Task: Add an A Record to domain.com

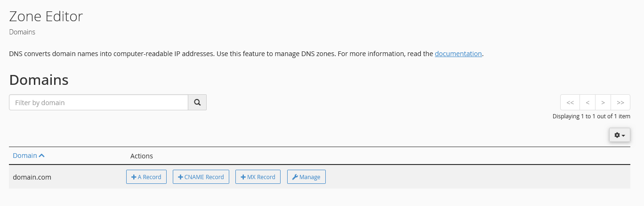Action: point(146,177)
